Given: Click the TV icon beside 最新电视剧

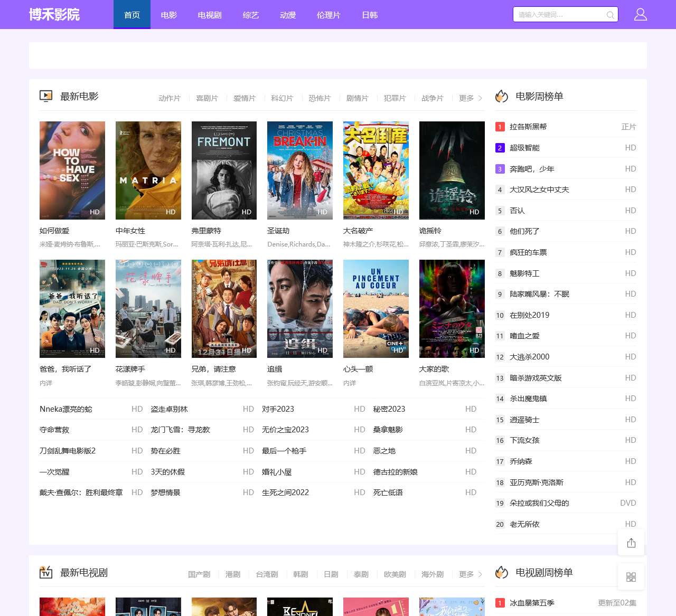Looking at the screenshot, I should point(46,572).
